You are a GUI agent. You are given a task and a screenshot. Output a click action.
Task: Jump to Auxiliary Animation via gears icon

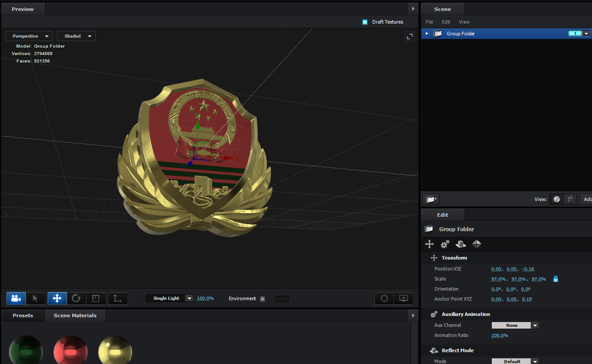(x=445, y=244)
